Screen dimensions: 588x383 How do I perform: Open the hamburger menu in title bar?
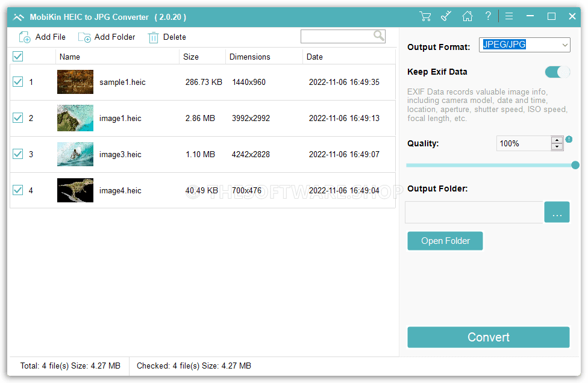pos(509,16)
